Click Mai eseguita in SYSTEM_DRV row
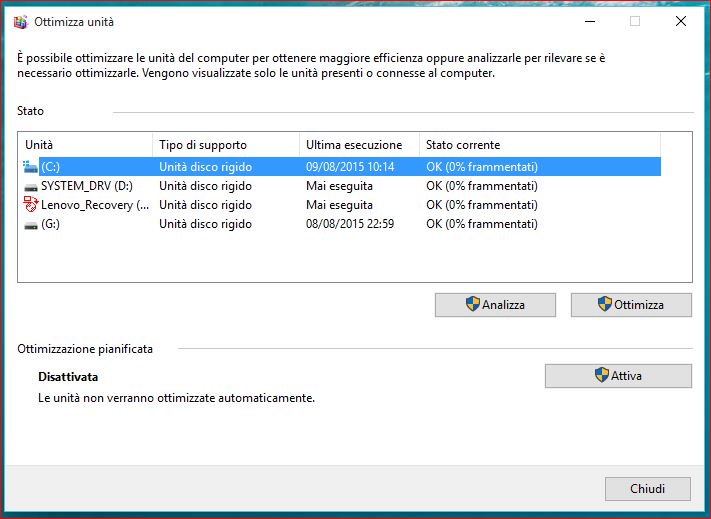Viewport: 711px width, 519px height. click(339, 186)
